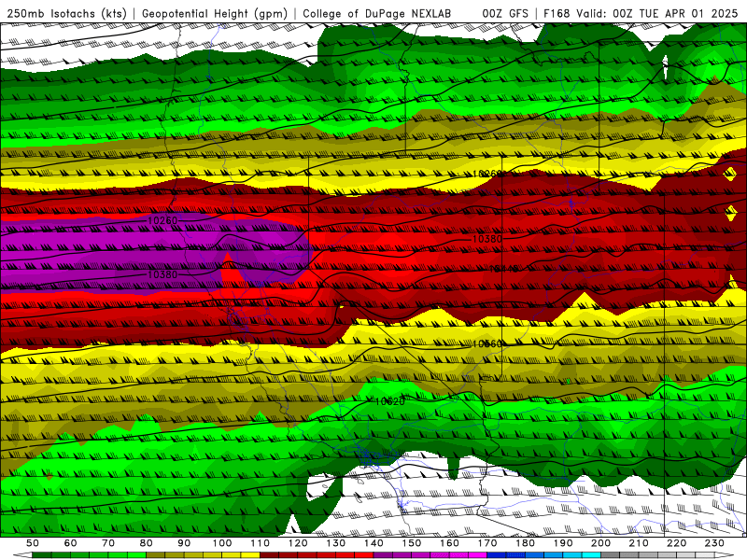Screen dimensions: 747x560
Task: Click the '220' legend value
Action: [x=676, y=543]
